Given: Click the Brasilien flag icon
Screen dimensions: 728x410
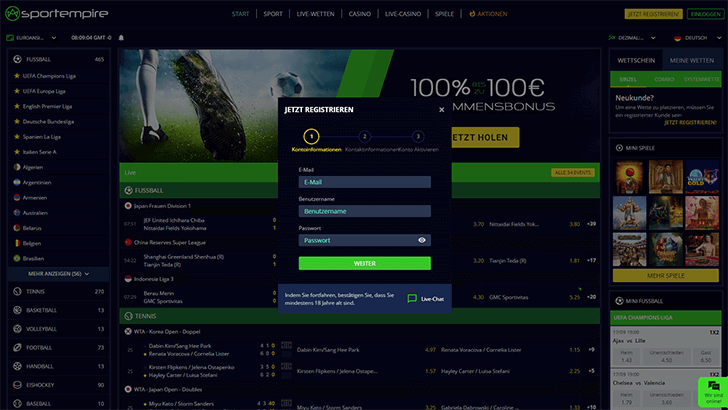Looking at the screenshot, I should [x=17, y=258].
